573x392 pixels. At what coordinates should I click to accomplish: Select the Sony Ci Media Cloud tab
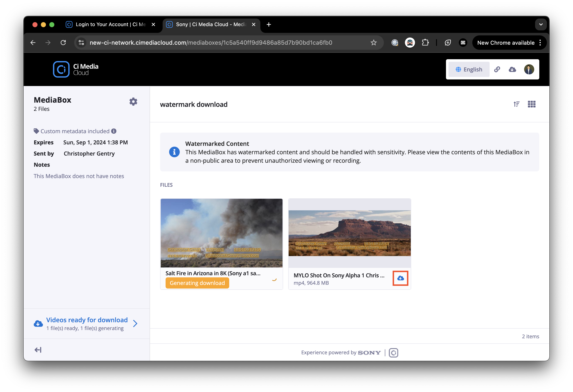(211, 24)
